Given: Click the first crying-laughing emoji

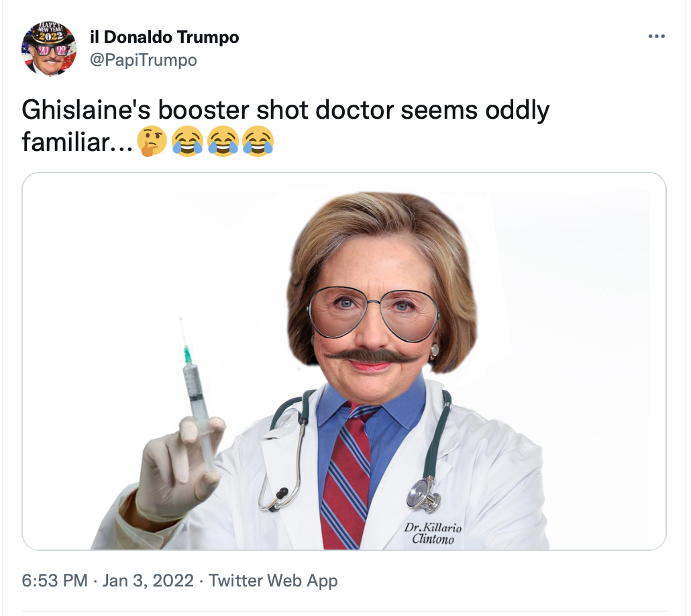Looking at the screenshot, I should (x=187, y=142).
